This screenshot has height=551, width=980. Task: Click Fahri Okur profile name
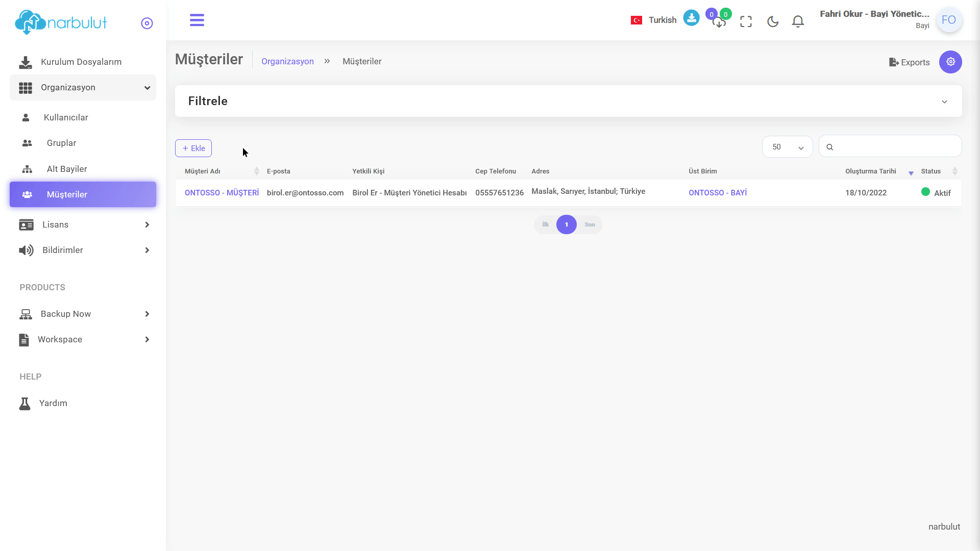tap(875, 14)
